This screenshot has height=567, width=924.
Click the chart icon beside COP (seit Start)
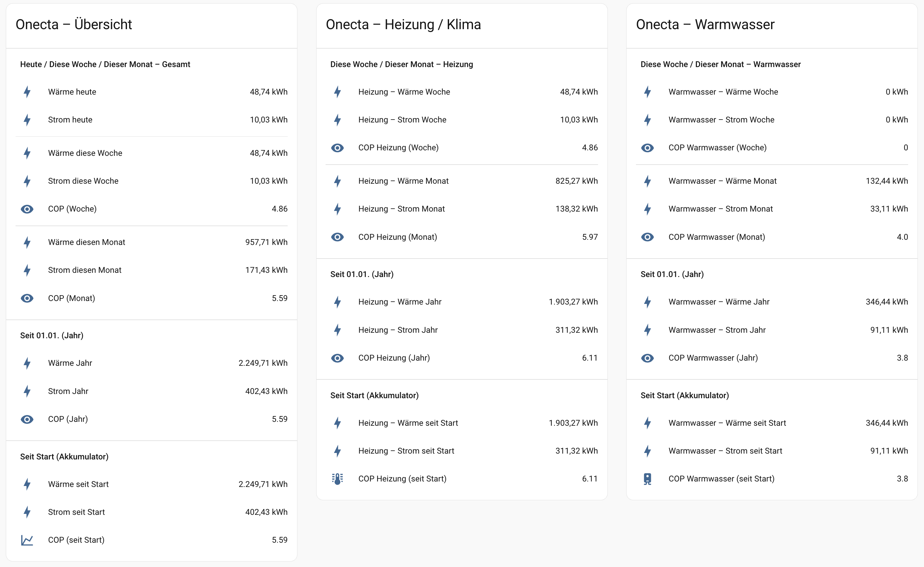tap(27, 540)
